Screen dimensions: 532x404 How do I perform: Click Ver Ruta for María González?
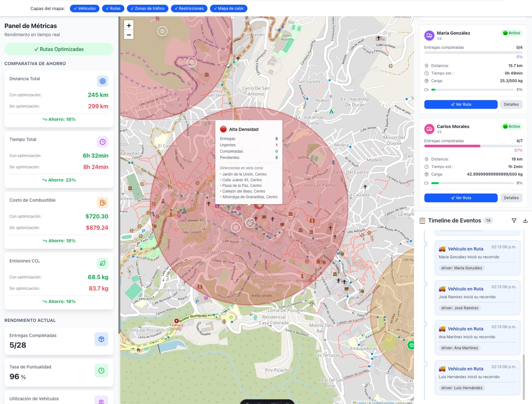click(461, 104)
